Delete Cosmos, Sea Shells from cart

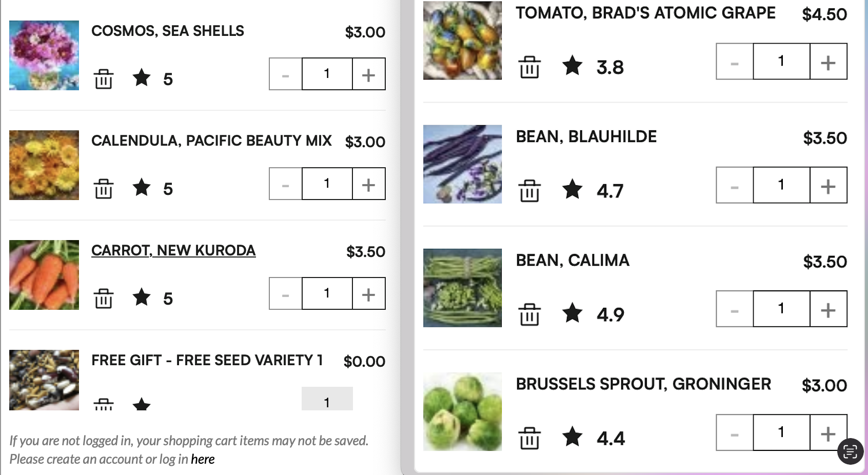[x=104, y=79]
